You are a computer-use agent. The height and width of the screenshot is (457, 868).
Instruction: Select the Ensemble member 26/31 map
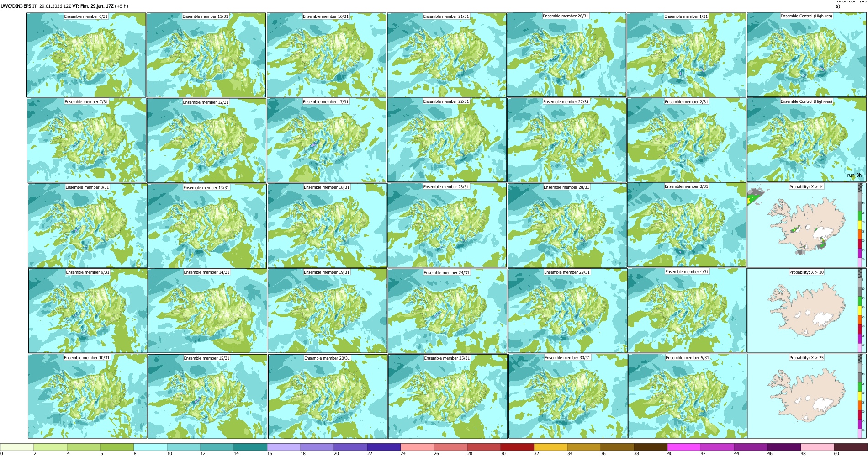coord(566,54)
